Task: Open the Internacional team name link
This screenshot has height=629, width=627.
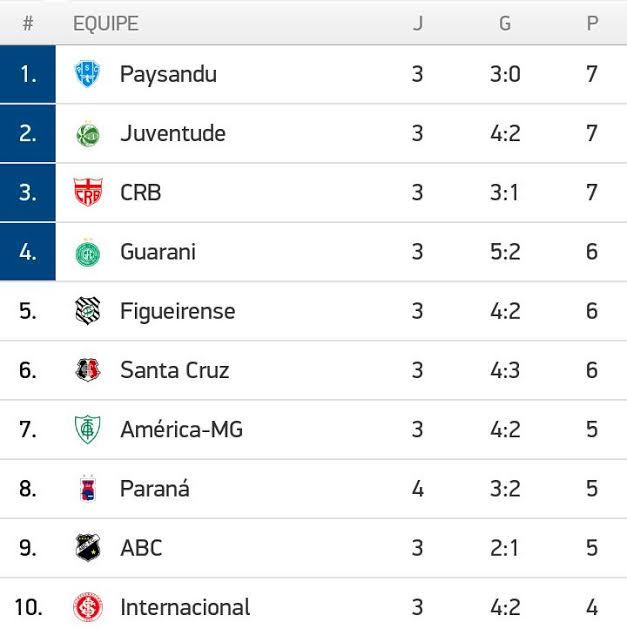Action: tap(185, 607)
